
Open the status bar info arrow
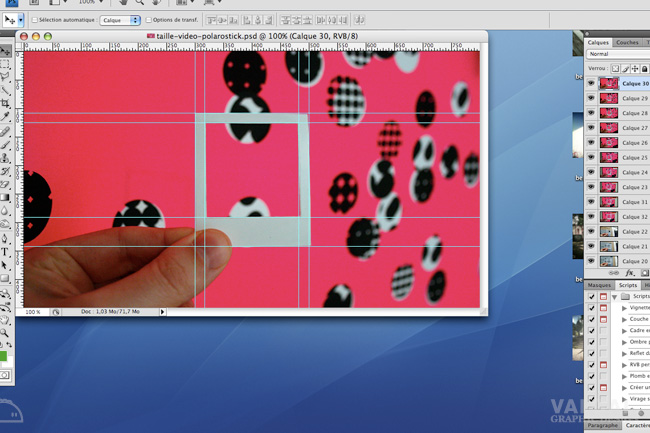pyautogui.click(x=162, y=312)
